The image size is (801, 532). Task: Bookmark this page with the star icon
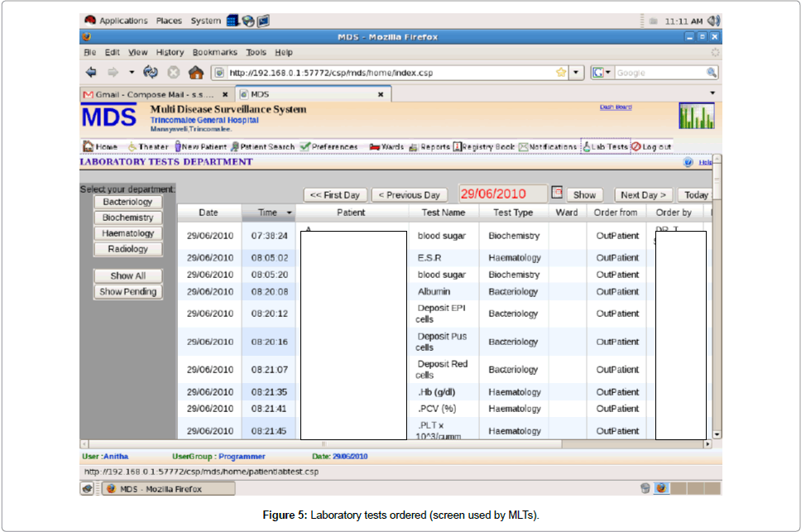pos(561,73)
